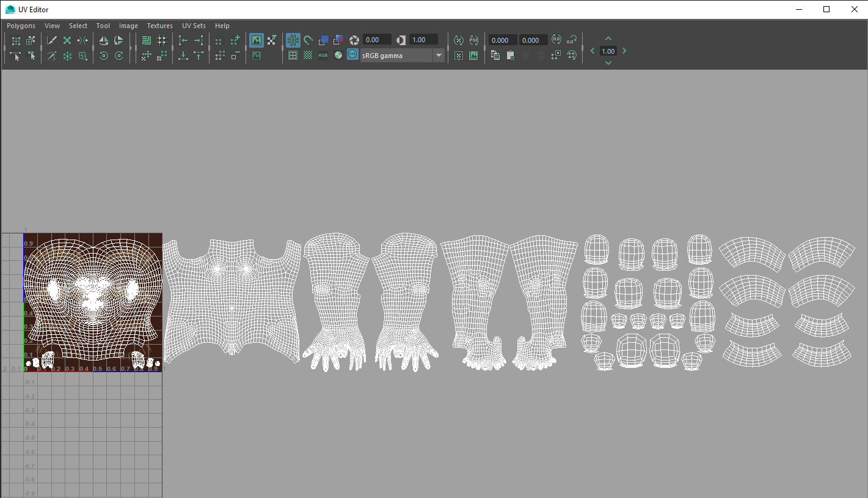This screenshot has height=498, width=868.
Task: Click the Force editor texture rebake icon
Action: point(459,56)
